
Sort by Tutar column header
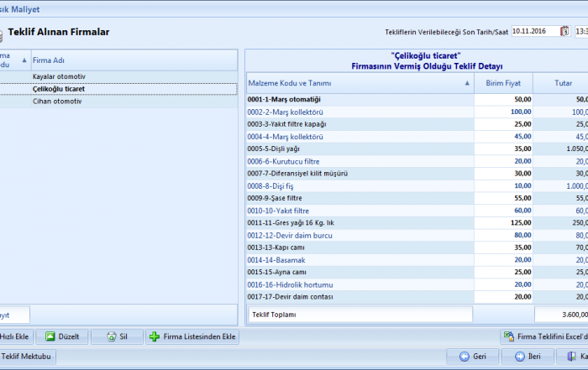coord(563,83)
